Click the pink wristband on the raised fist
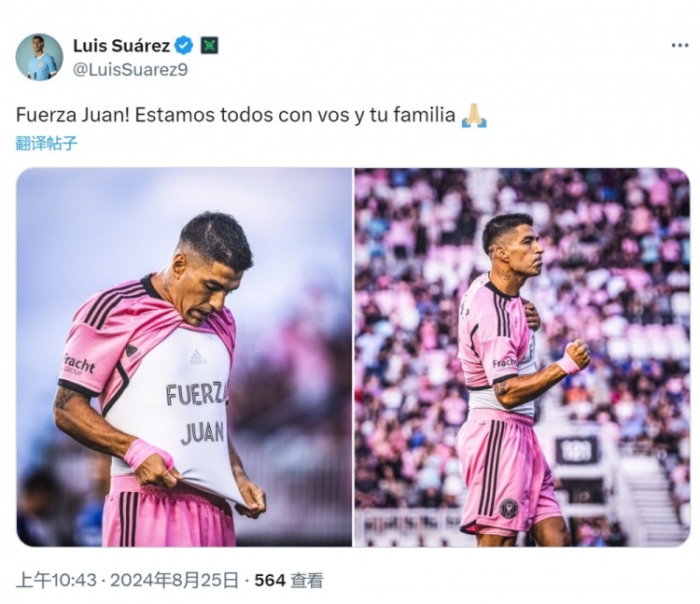This screenshot has width=700, height=604. coord(568,364)
